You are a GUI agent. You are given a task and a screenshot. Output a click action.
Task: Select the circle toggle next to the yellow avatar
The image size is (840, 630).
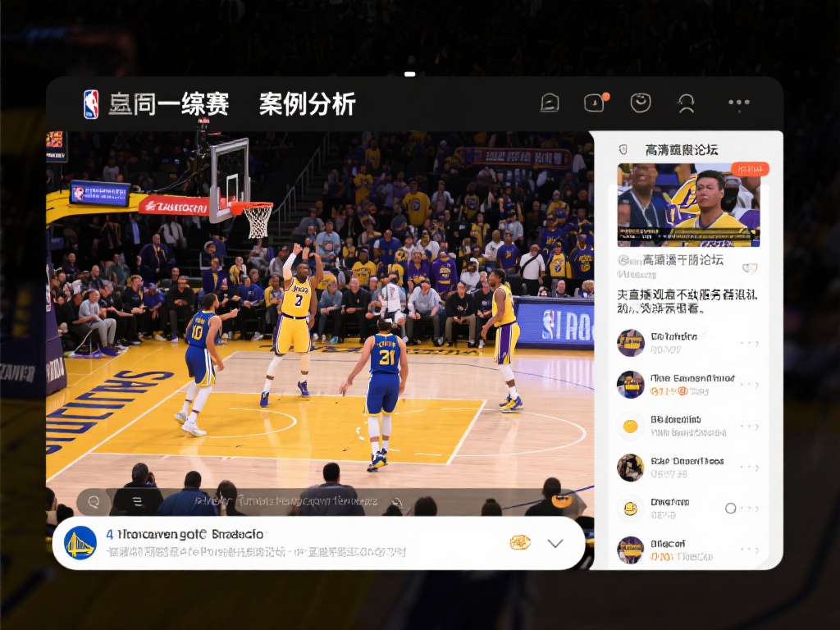730,509
